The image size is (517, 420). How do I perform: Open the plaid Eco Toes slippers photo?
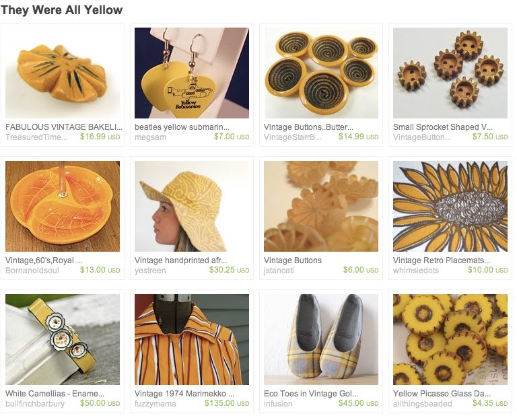pos(321,339)
